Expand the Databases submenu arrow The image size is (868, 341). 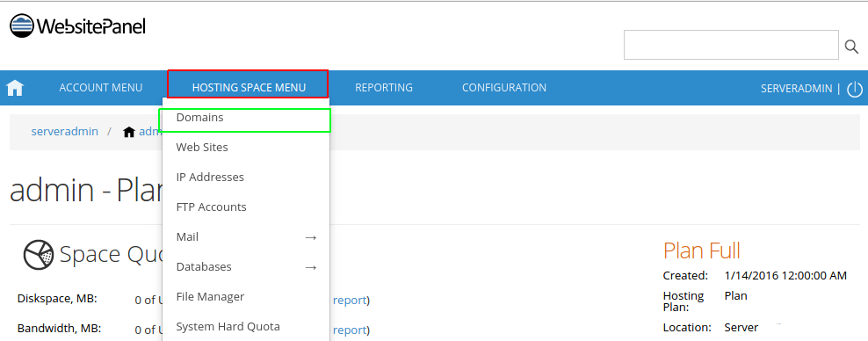(310, 267)
